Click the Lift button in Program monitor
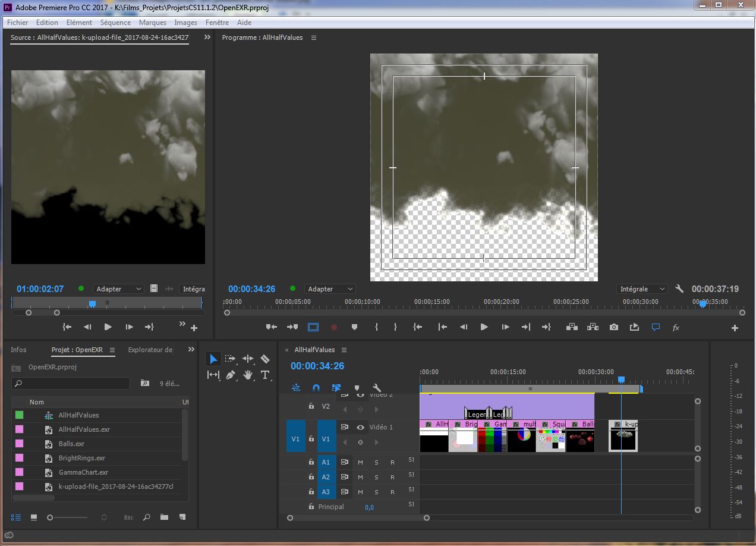The image size is (756, 546). [x=571, y=327]
